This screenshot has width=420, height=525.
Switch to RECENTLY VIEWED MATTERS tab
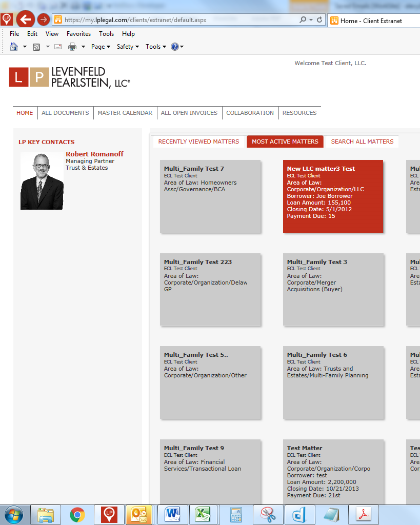pyautogui.click(x=199, y=142)
